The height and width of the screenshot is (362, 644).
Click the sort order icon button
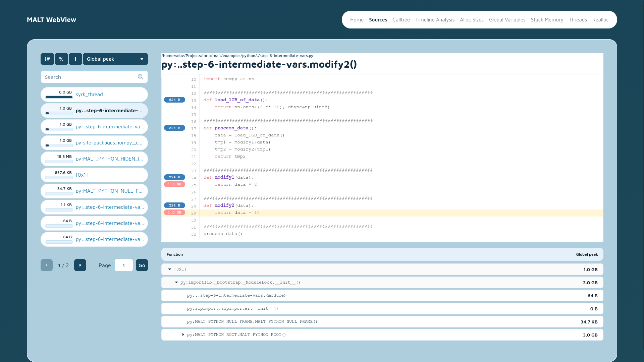[x=47, y=59]
